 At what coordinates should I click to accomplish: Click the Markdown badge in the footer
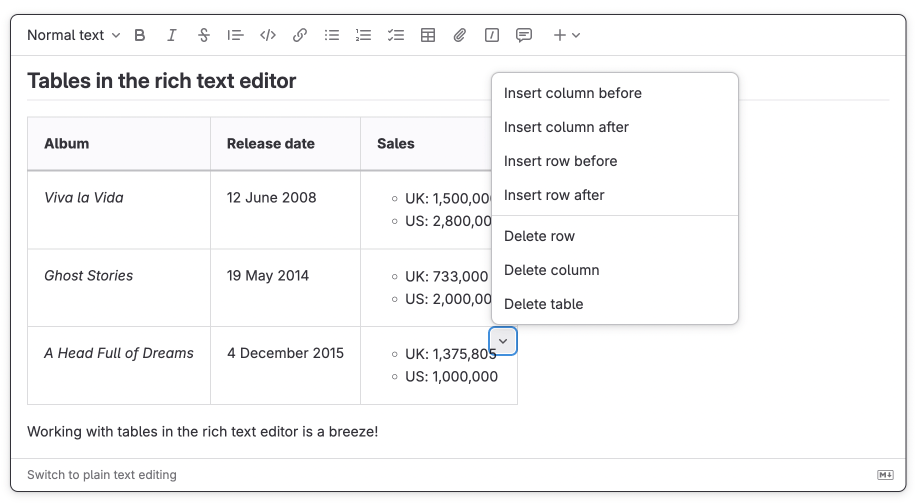(x=885, y=475)
